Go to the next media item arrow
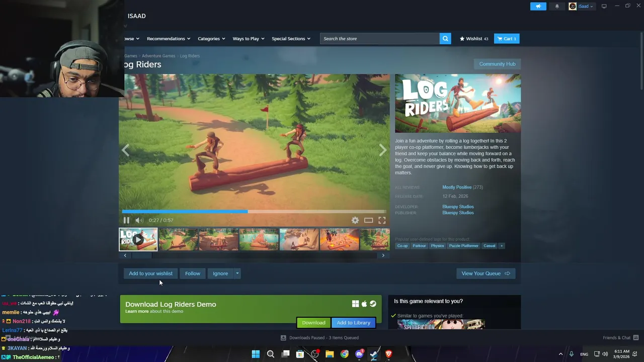644x362 pixels. (x=383, y=150)
